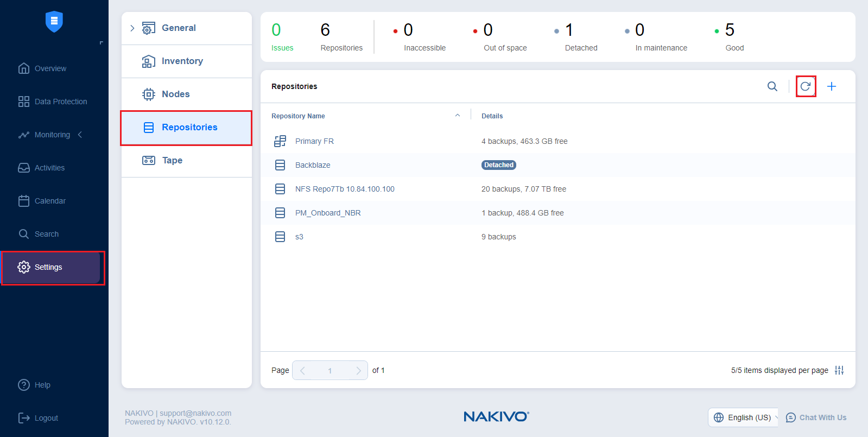The height and width of the screenshot is (437, 868).
Task: Open the English (US) language dropdown
Action: tap(743, 417)
